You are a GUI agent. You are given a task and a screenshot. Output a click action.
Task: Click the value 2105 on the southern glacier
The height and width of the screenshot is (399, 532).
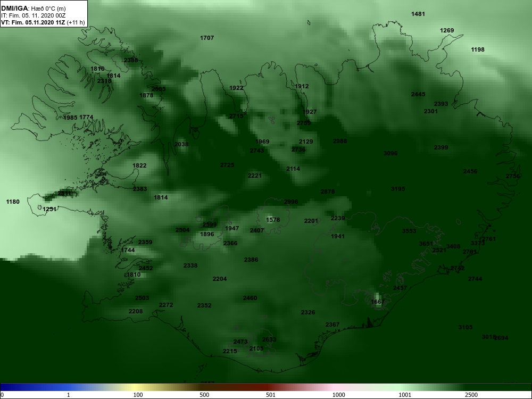[x=256, y=349]
